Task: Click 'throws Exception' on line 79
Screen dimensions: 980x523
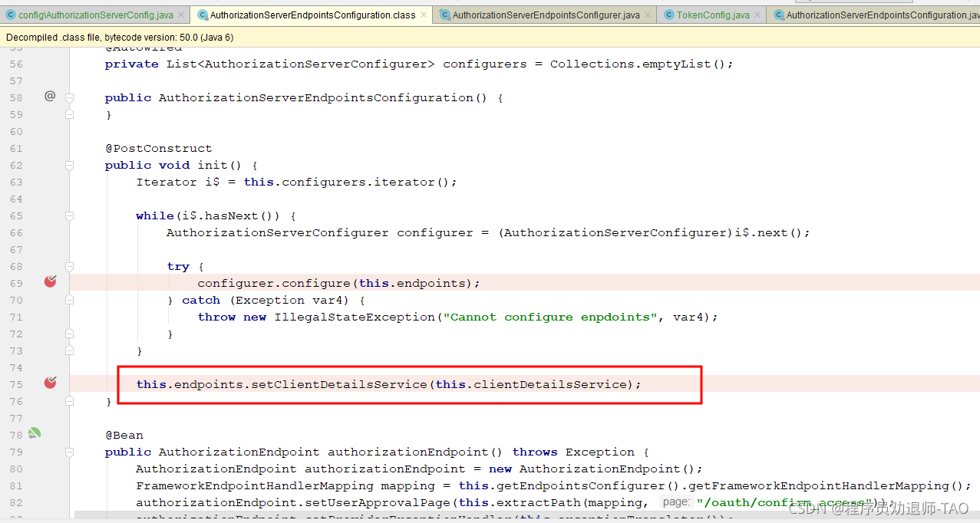Action: click(x=573, y=452)
